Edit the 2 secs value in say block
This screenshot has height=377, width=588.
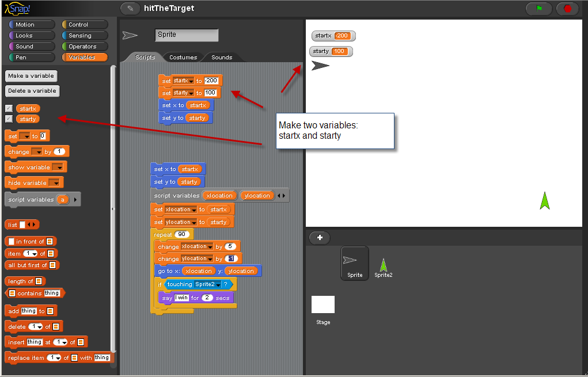tap(207, 298)
